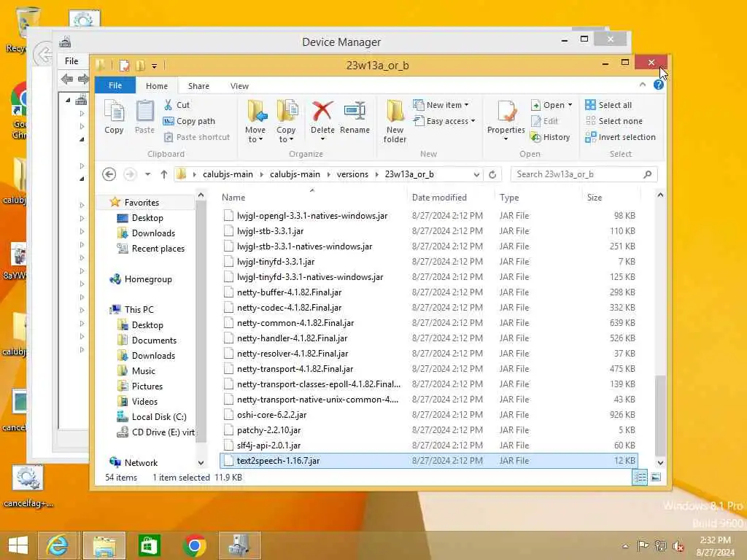
Task: Expand Delete options dropdown arrow
Action: pos(322,139)
